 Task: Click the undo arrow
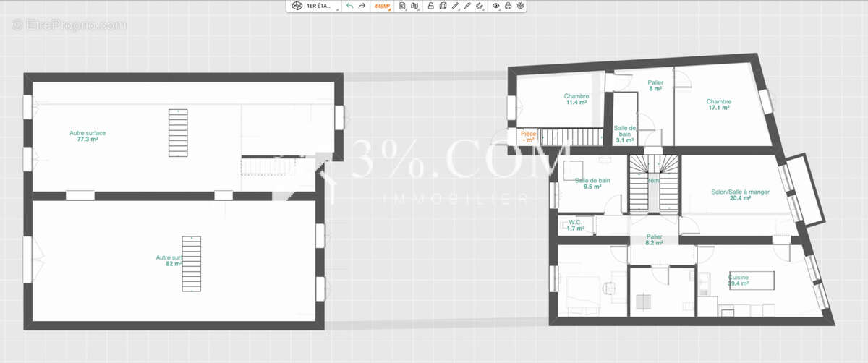(350, 6)
